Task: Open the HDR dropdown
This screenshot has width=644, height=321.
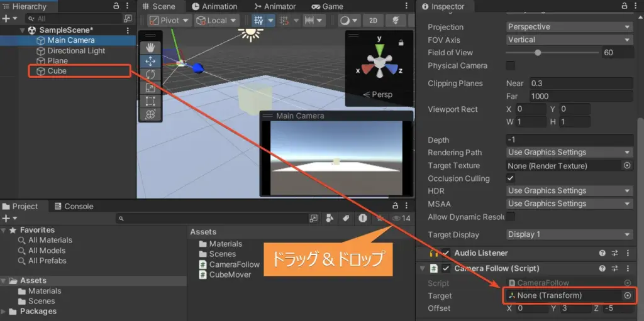Action: coord(570,191)
